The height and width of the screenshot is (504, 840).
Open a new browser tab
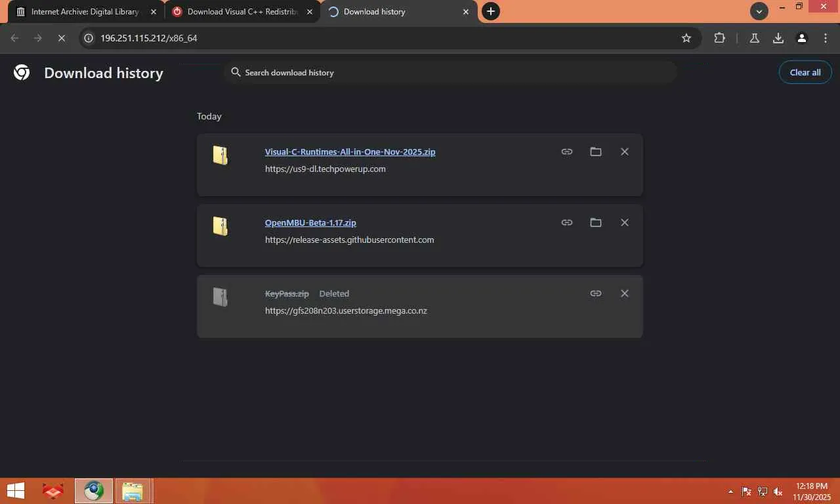[x=490, y=11]
